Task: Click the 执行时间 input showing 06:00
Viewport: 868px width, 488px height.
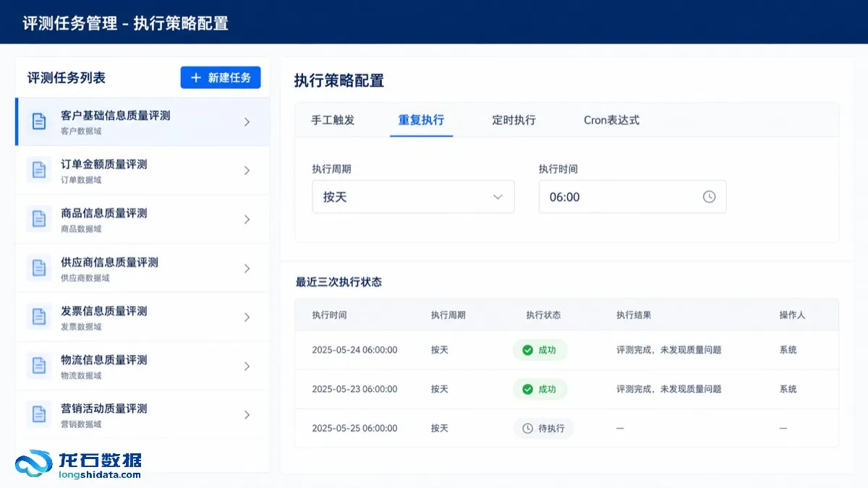Action: (632, 197)
